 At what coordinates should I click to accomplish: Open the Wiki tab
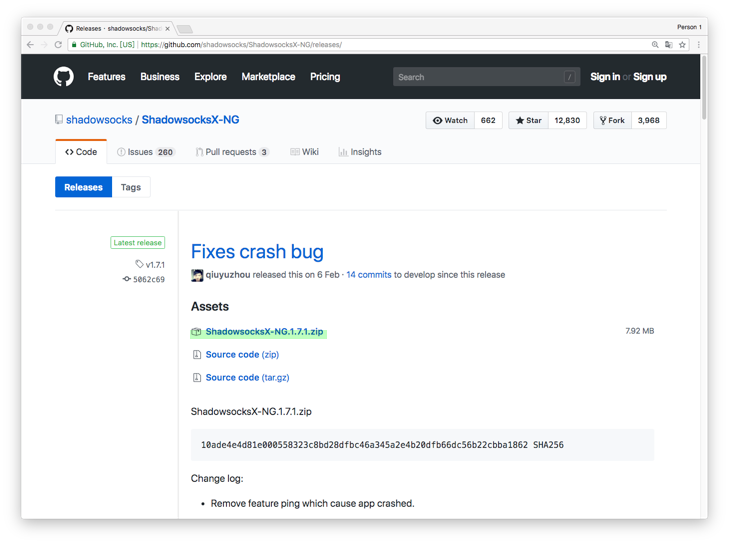click(305, 152)
